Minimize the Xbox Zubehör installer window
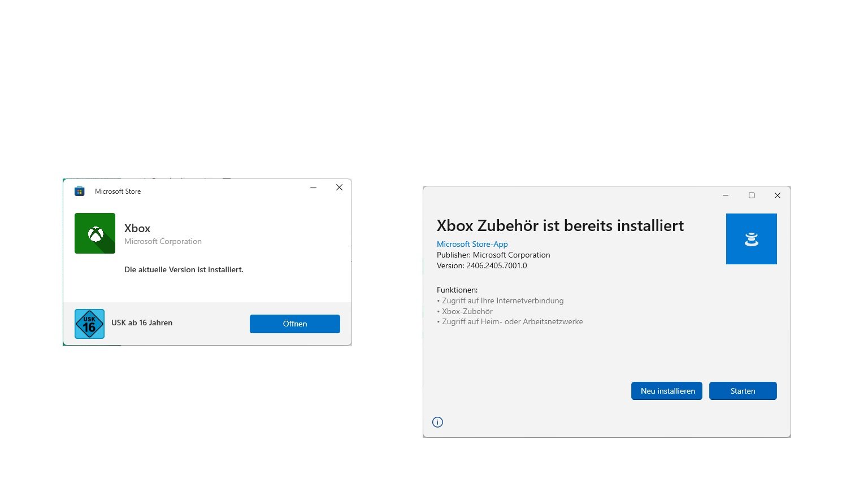Screen dimensions: 868x488 click(726, 195)
